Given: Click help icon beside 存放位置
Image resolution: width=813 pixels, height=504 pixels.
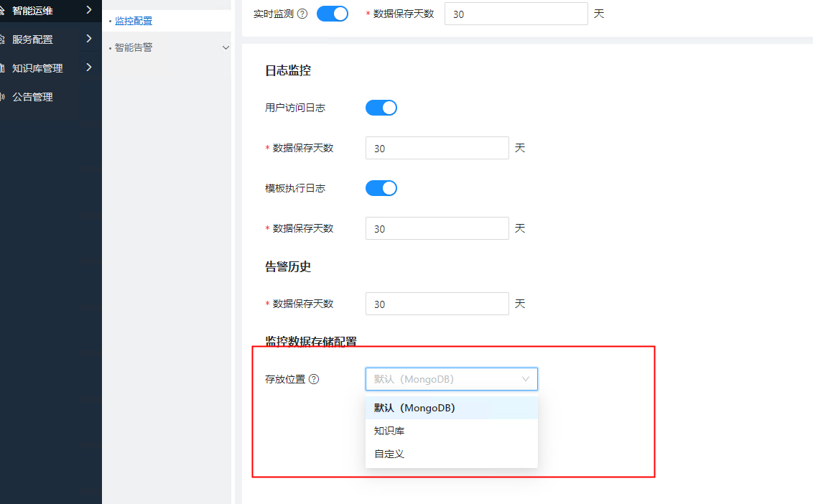Looking at the screenshot, I should (x=314, y=379).
